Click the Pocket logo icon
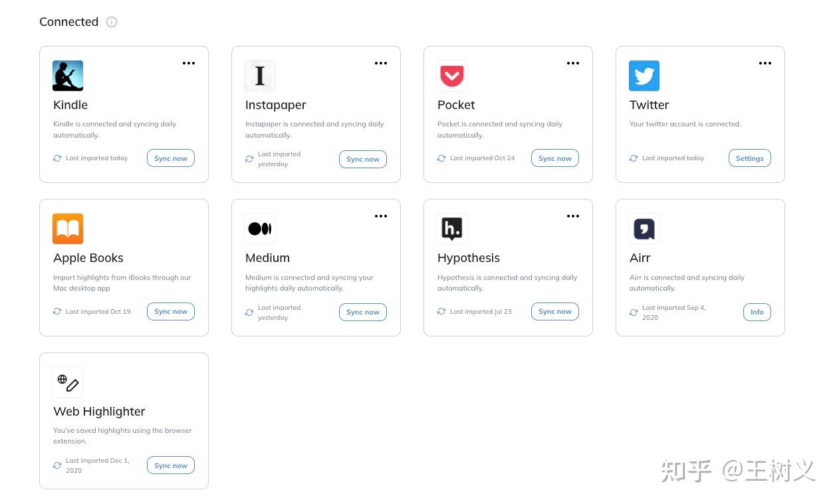 452,76
